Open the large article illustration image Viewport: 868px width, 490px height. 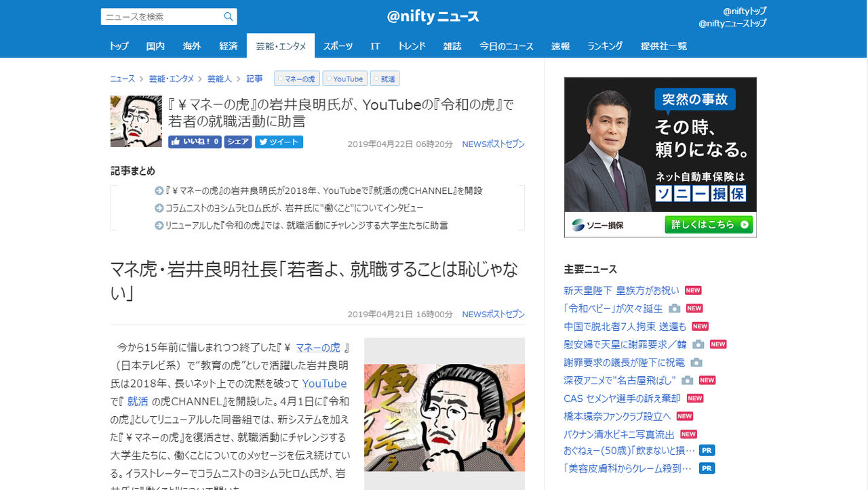(x=444, y=417)
